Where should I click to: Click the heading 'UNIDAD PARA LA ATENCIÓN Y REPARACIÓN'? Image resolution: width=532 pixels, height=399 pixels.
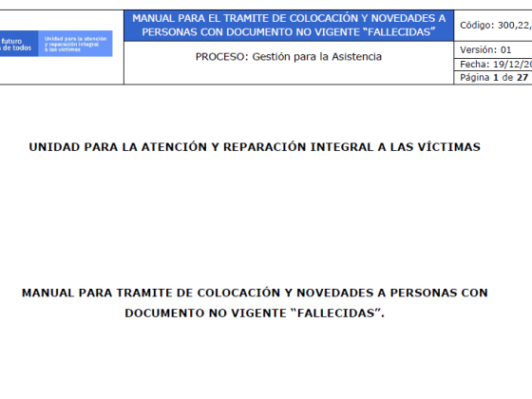[255, 147]
